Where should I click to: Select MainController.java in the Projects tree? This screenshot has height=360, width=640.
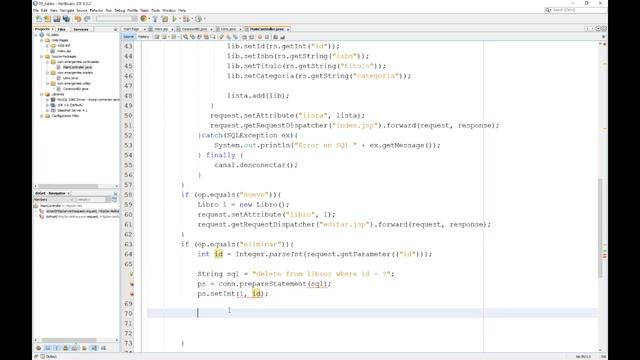[x=77, y=67]
